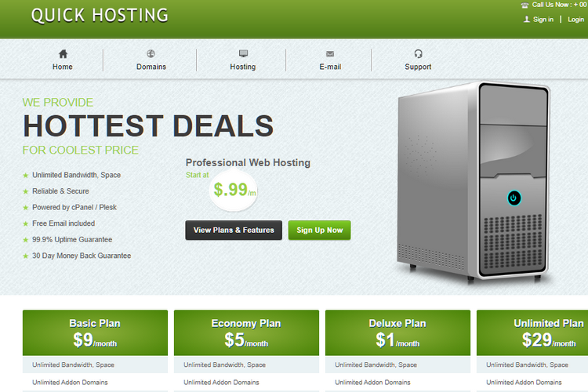The height and width of the screenshot is (392, 588).
Task: Open the Support navigation label
Action: tap(418, 67)
